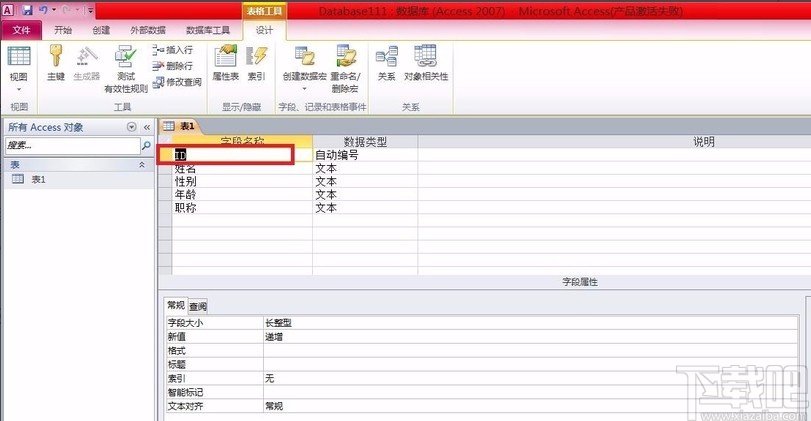Switch to the 创建 ribbon tab
The width and height of the screenshot is (811, 421).
point(101,31)
